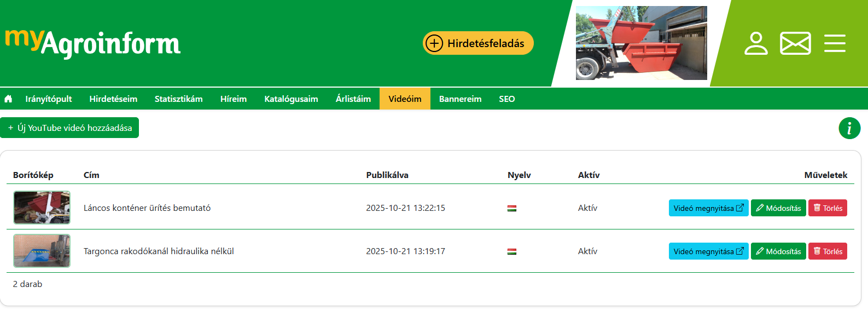This screenshot has width=868, height=310.
Task: Open the envelope messages icon
Action: [795, 43]
